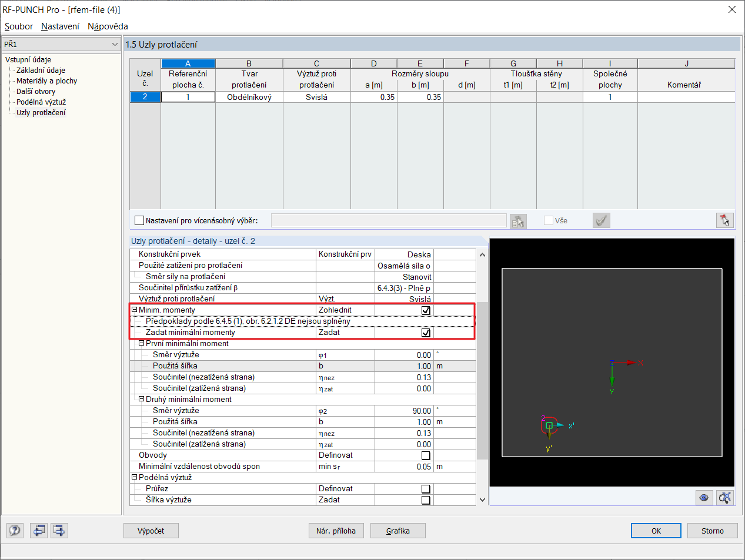This screenshot has height=560, width=745.
Task: Uncheck Minim. momenty Zohlednit checkbox
Action: coord(426,310)
